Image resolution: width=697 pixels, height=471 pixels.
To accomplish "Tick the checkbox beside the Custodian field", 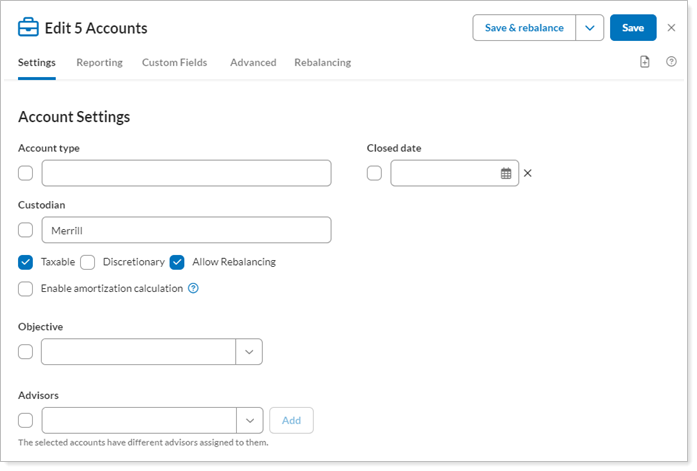I will [26, 231].
